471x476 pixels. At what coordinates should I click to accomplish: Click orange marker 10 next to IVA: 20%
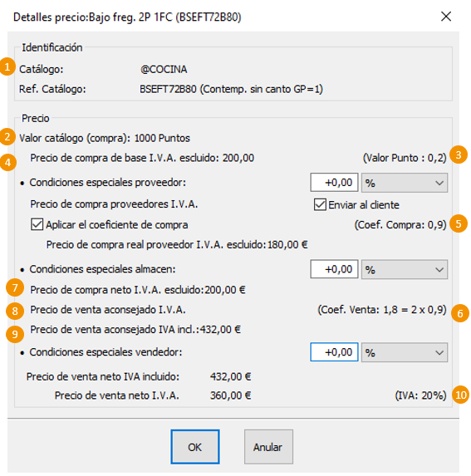tap(461, 395)
